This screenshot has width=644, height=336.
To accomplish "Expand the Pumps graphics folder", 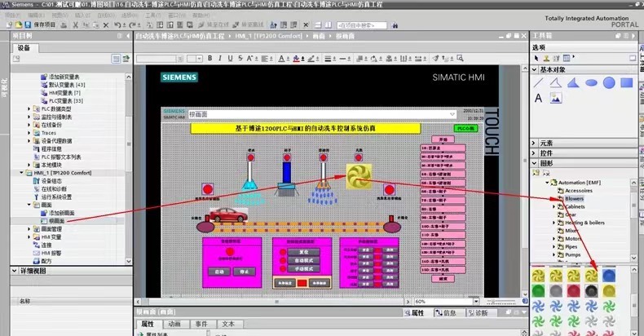I will coord(554,254).
